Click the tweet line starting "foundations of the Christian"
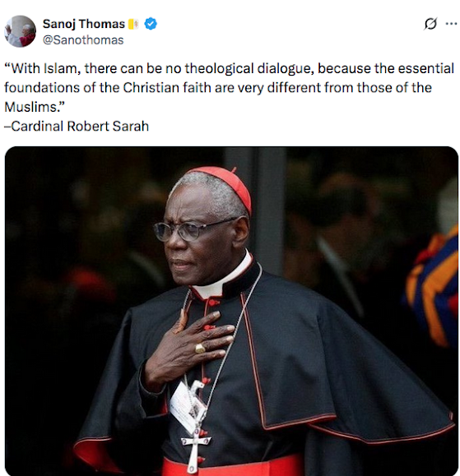 click(218, 88)
